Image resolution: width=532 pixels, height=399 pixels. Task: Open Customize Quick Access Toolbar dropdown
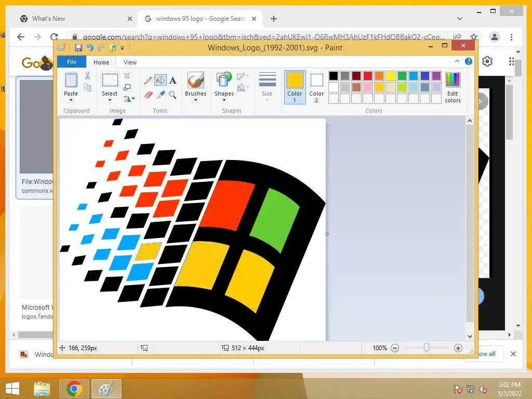pos(123,48)
